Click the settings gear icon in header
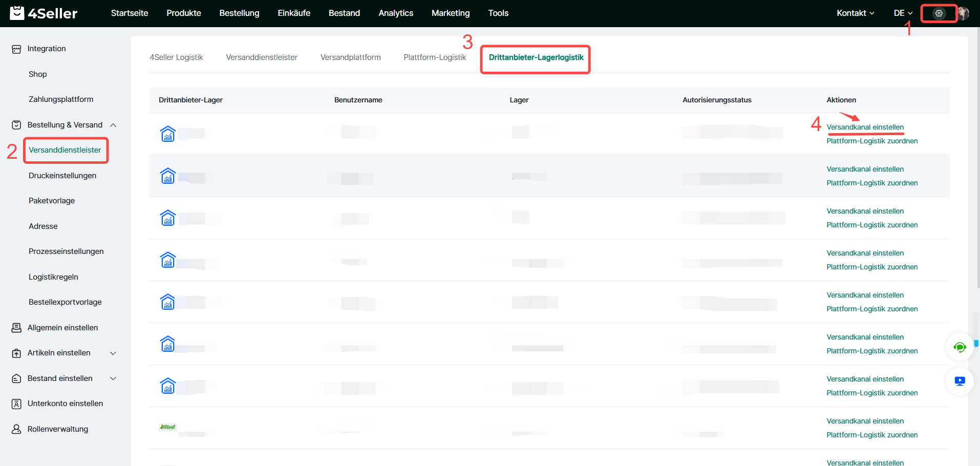Image resolution: width=980 pixels, height=466 pixels. [939, 13]
